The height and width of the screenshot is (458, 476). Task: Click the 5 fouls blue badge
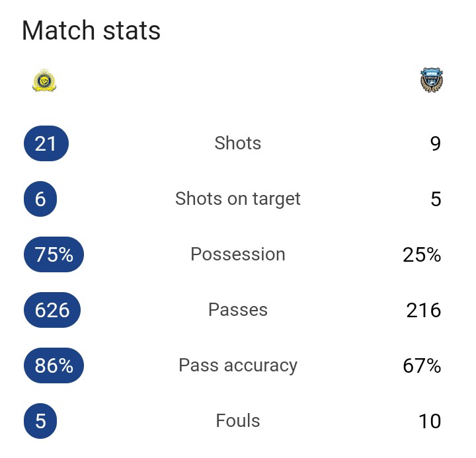40,421
